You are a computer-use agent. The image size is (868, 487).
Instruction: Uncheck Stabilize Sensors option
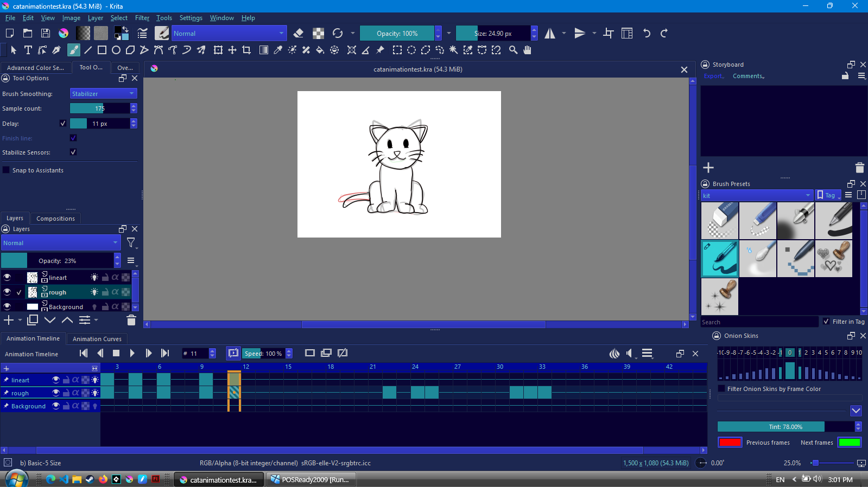(73, 152)
